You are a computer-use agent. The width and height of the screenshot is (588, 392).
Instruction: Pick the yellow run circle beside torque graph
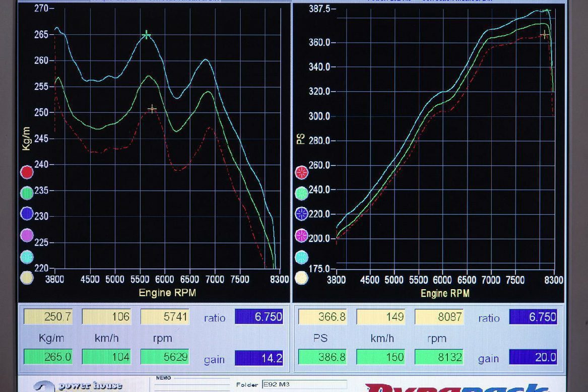(27, 278)
